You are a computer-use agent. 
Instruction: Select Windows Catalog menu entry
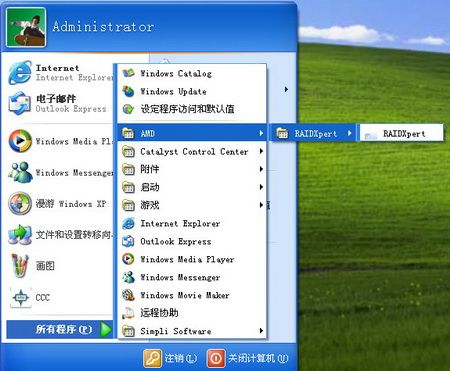[192, 73]
